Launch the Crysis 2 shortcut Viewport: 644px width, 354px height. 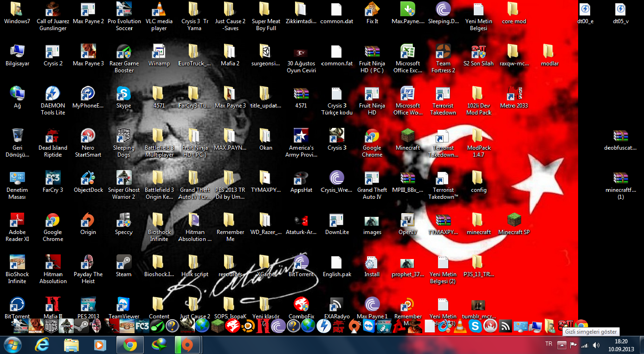[x=53, y=56]
